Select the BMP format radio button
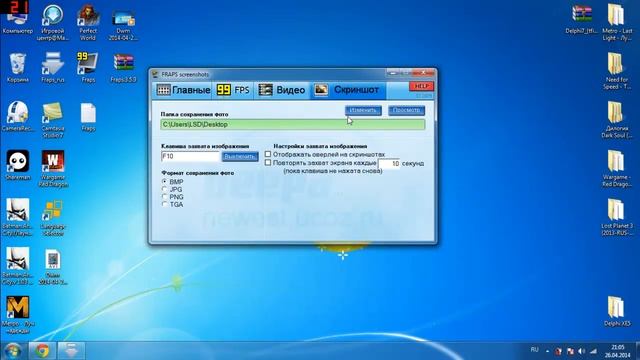 click(x=164, y=182)
